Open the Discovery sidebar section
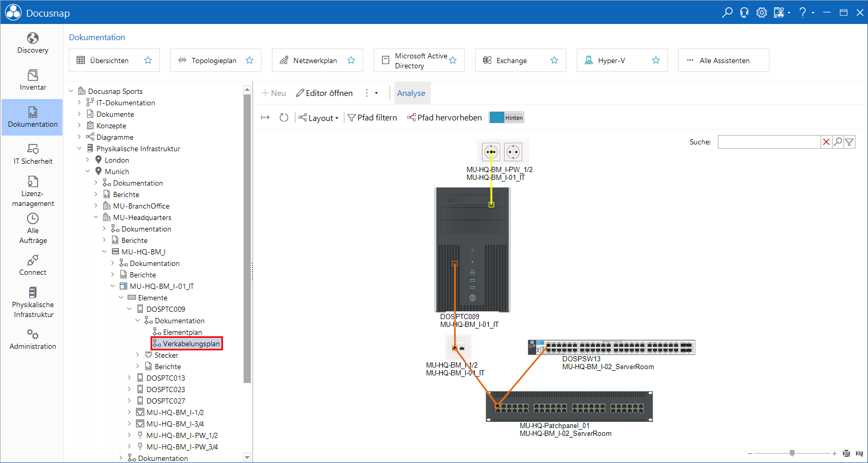Viewport: 868px width, 463px height. point(32,43)
